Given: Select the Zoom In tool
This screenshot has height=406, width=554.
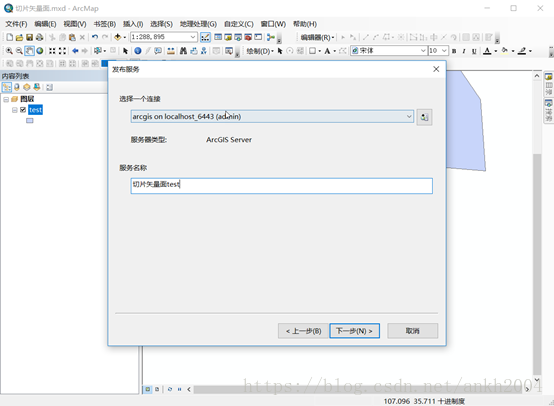Looking at the screenshot, I should 9,51.
